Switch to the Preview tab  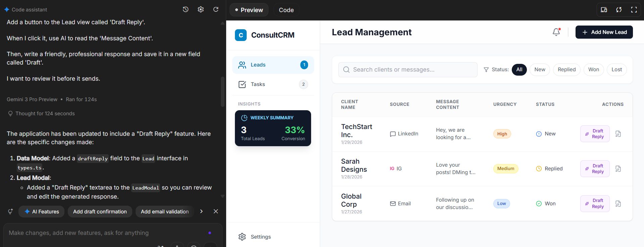point(249,10)
